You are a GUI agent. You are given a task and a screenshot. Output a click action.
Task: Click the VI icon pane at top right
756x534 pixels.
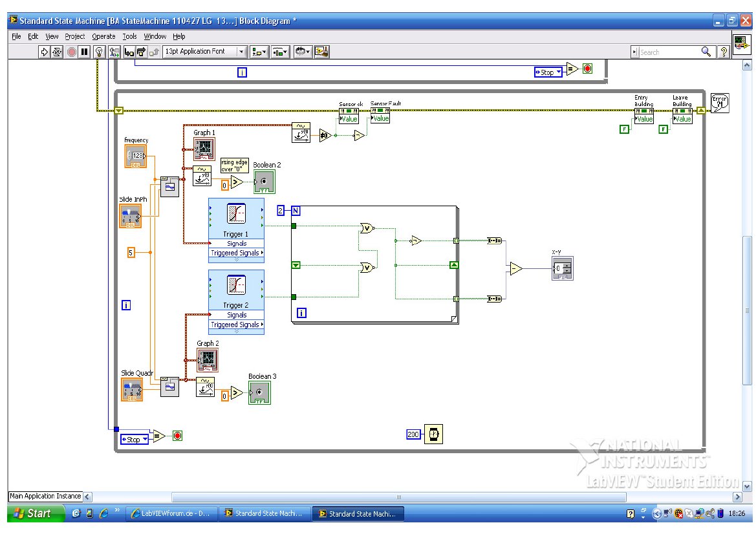click(742, 43)
